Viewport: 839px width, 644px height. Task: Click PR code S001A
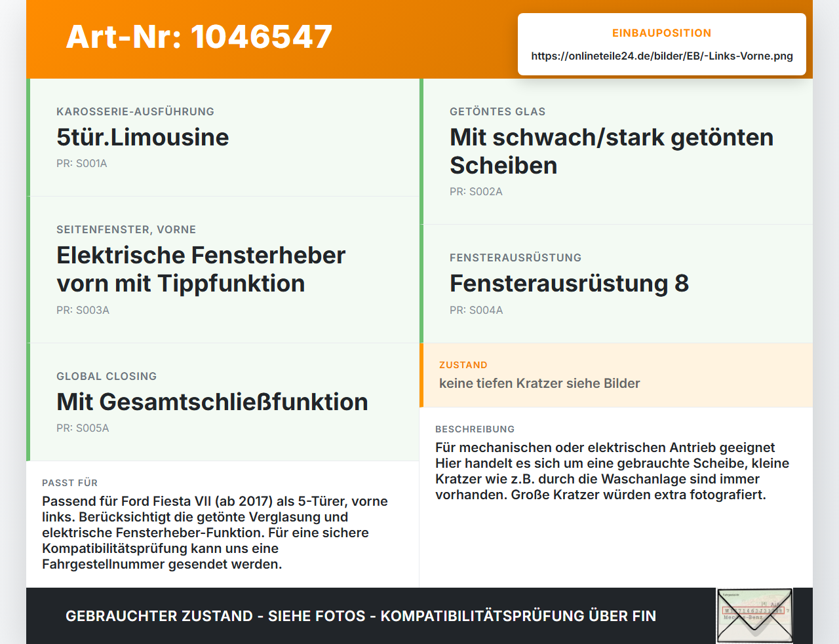82,163
